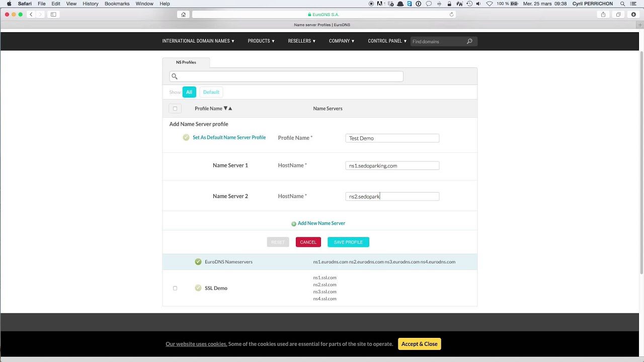The image size is (644, 362).
Task: Expand International Domain Names dropdown
Action: tap(198, 41)
